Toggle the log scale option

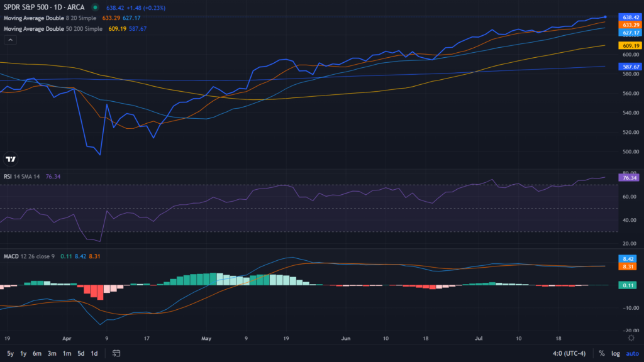(615, 353)
